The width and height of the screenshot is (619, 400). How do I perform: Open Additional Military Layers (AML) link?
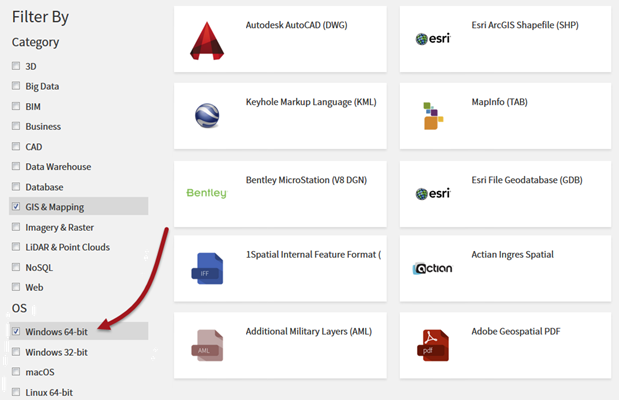pos(309,332)
